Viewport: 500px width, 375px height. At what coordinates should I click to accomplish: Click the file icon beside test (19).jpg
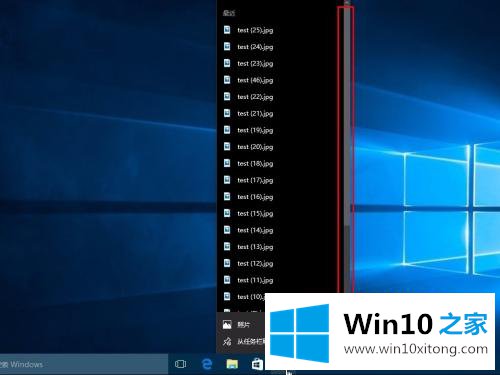coord(227,130)
